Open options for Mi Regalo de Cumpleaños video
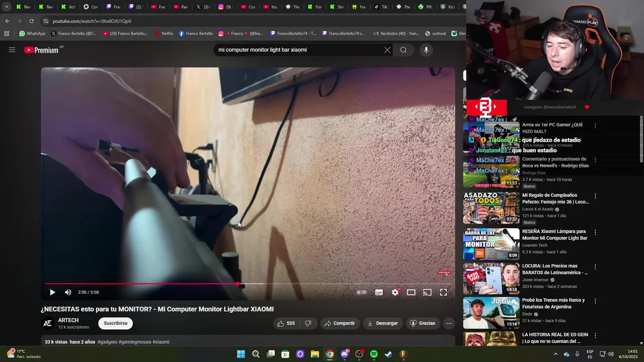644x362 pixels. click(x=595, y=196)
